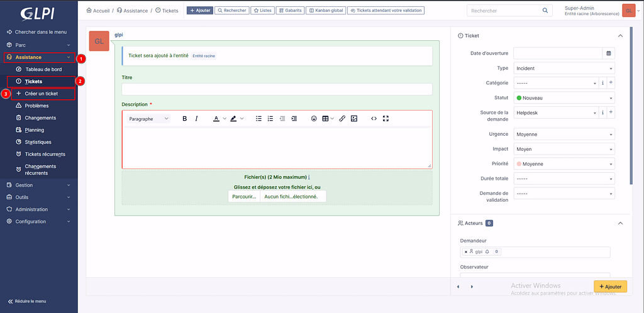Collapse the Ticket panel section
Screen dimensions: 644x313
pyautogui.click(x=621, y=36)
